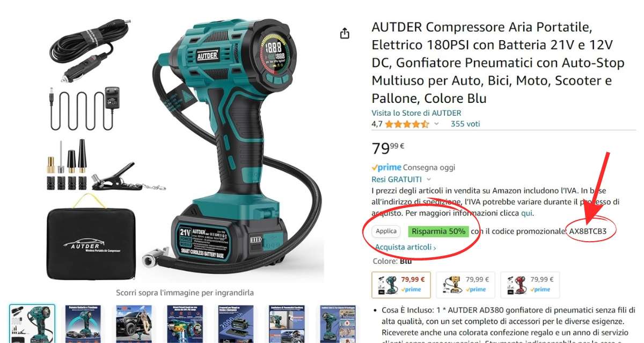The image size is (644, 343).
Task: Expand the Resi GRATUITI details chevron
Action: click(x=429, y=180)
